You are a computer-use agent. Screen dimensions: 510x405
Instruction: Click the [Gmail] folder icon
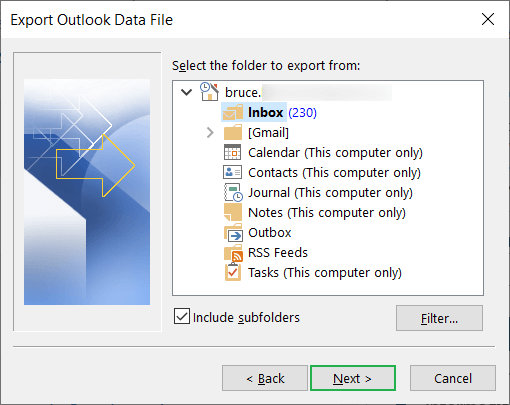click(233, 132)
